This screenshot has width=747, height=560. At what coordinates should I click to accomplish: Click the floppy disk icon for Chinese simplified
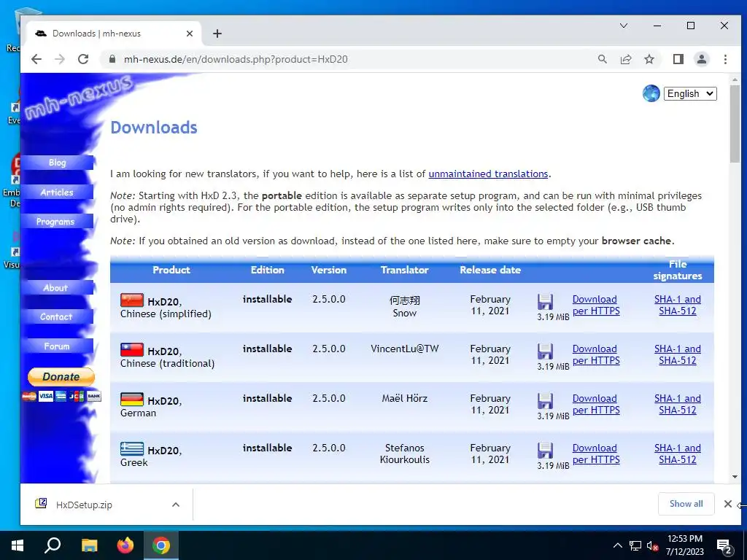545,302
